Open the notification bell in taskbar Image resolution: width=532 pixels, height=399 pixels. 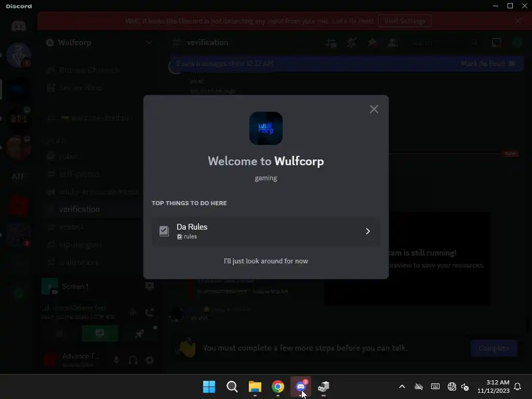(x=517, y=387)
